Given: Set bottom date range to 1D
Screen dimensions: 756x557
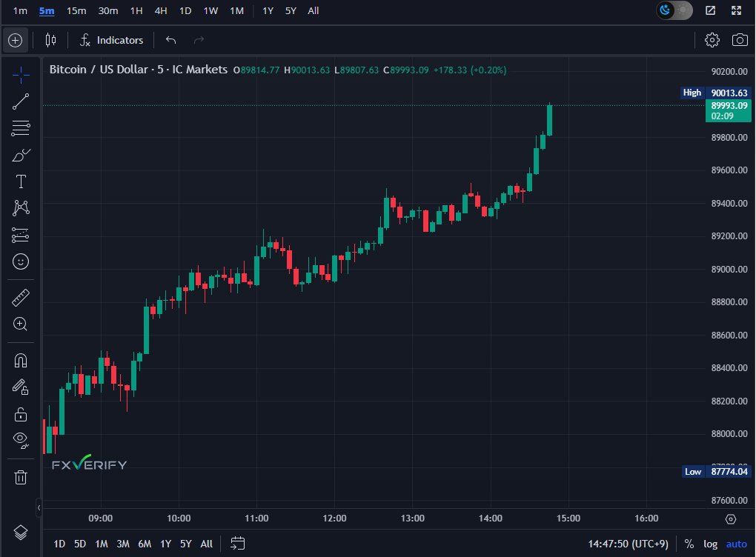Looking at the screenshot, I should pyautogui.click(x=59, y=544).
